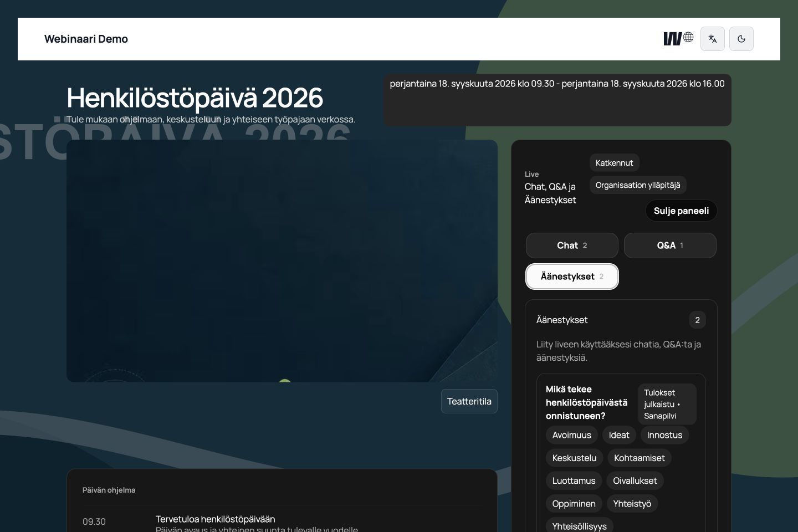
Task: Enable Teatteritila theater mode
Action: 469,401
